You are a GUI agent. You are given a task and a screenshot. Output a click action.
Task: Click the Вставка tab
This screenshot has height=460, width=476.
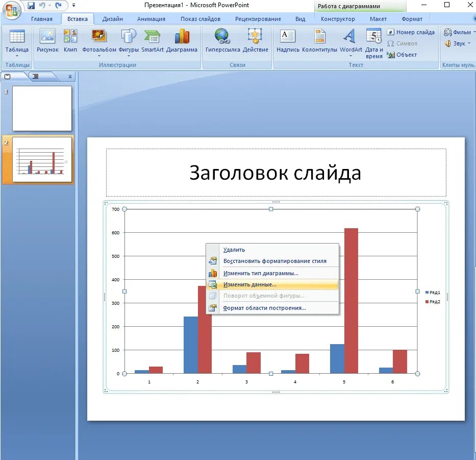click(78, 19)
